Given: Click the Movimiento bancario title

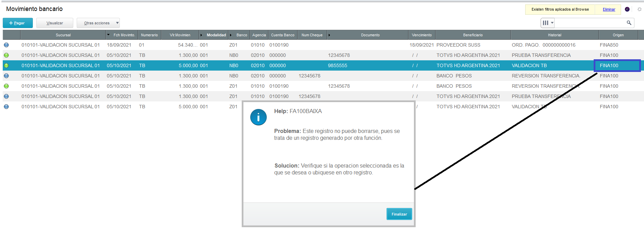Looking at the screenshot, I should [34, 9].
